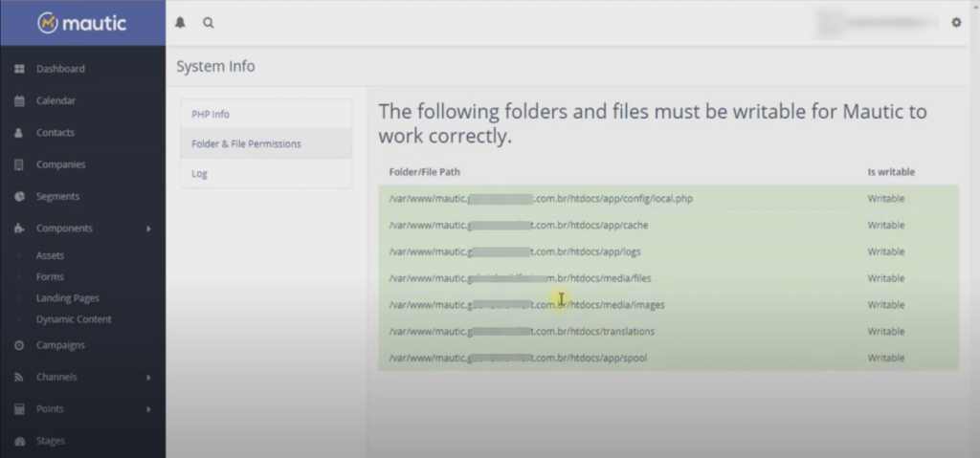Select Channels menu label
This screenshot has height=458, width=980.
(x=56, y=377)
